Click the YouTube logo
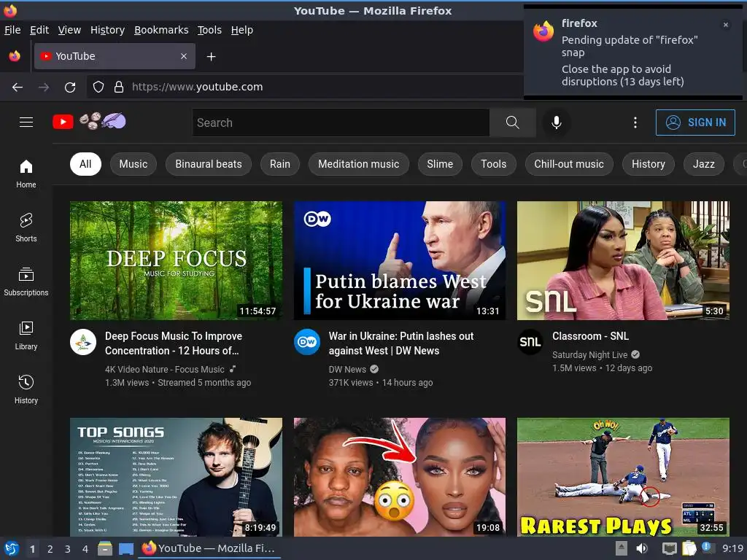This screenshot has width=747, height=560. click(x=90, y=122)
